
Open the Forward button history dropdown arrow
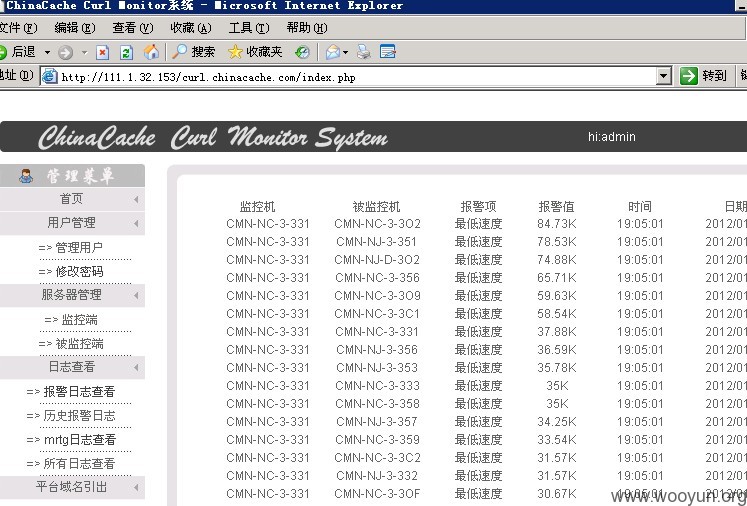pyautogui.click(x=84, y=52)
